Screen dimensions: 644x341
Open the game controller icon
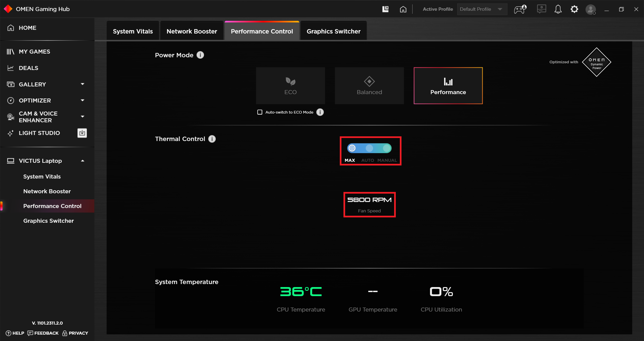click(x=520, y=9)
